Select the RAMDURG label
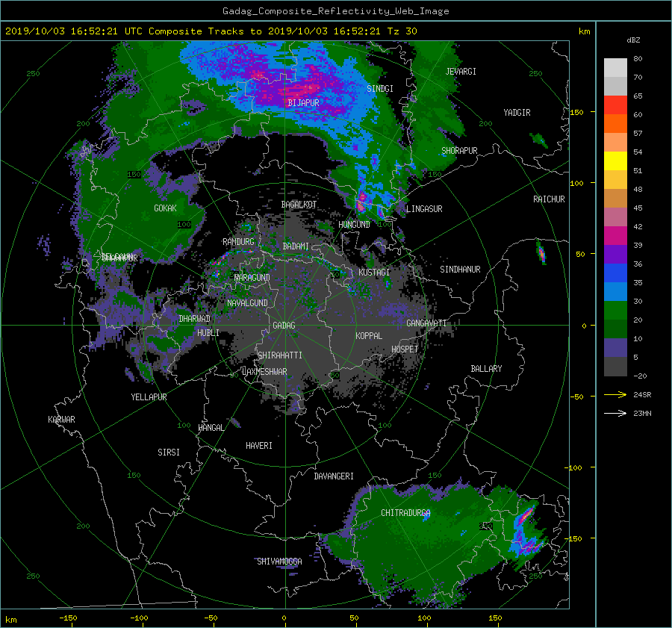 [238, 242]
